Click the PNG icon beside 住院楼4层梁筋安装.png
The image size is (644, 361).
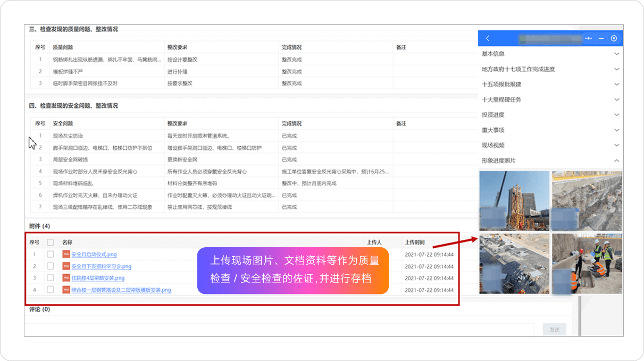pos(66,278)
